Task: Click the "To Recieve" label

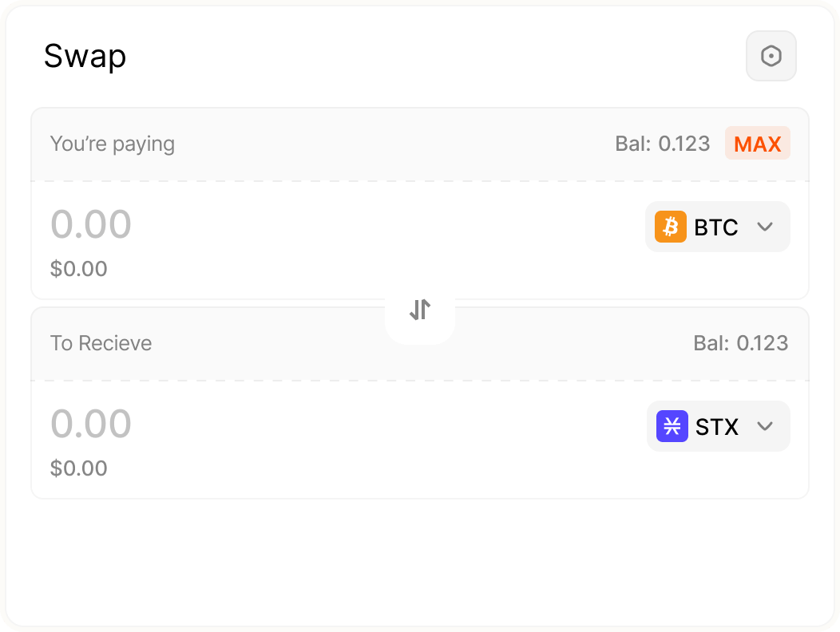Action: (101, 343)
